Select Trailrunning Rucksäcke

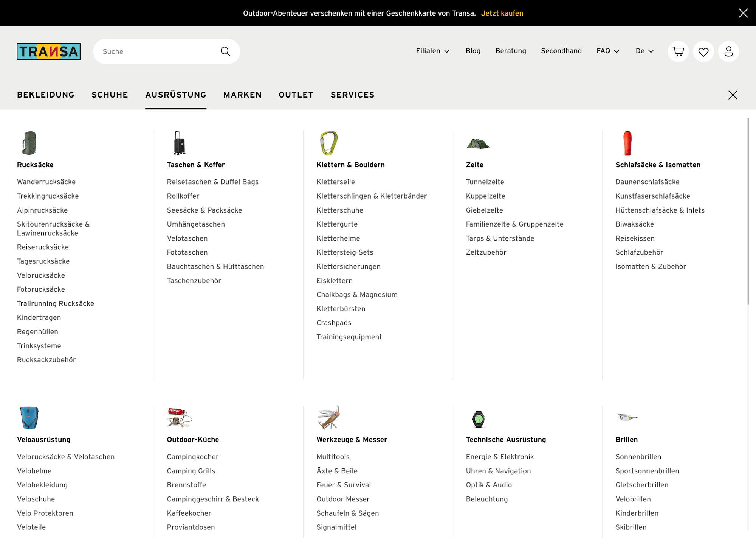tap(56, 303)
